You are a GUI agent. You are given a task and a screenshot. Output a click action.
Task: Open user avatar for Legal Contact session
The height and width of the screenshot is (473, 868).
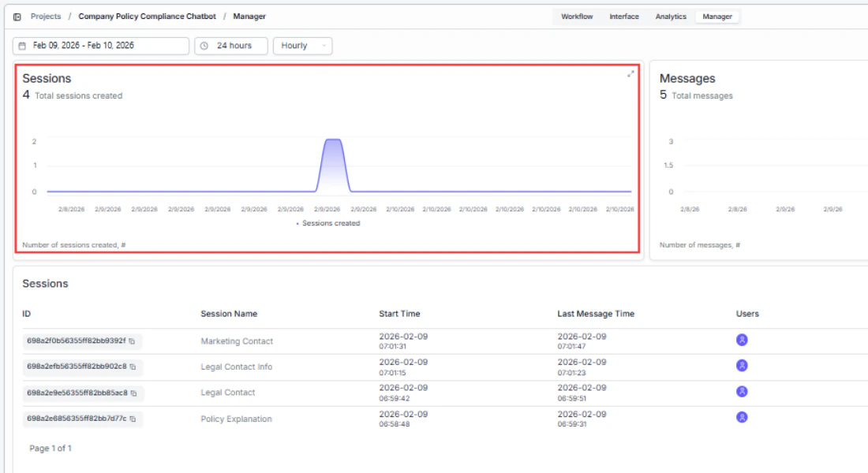(742, 391)
